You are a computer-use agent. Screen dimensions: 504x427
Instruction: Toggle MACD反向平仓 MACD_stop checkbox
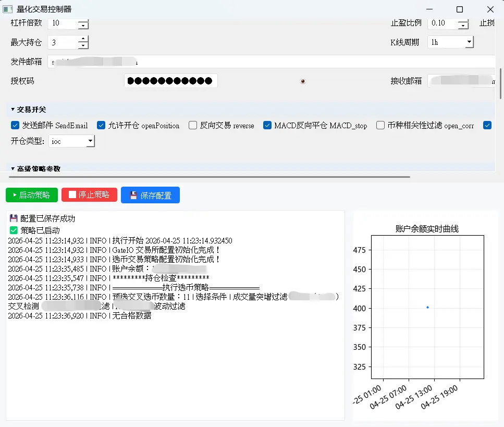[267, 126]
